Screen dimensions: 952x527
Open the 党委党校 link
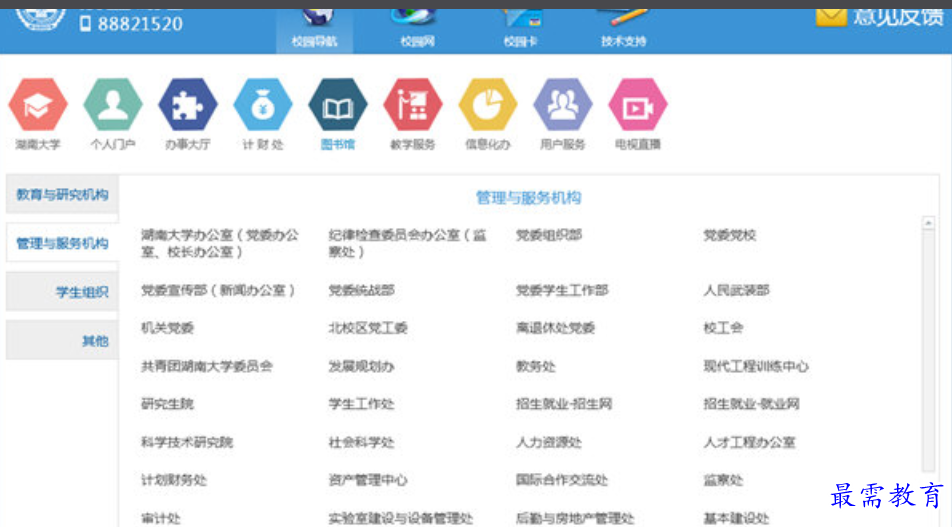point(730,236)
